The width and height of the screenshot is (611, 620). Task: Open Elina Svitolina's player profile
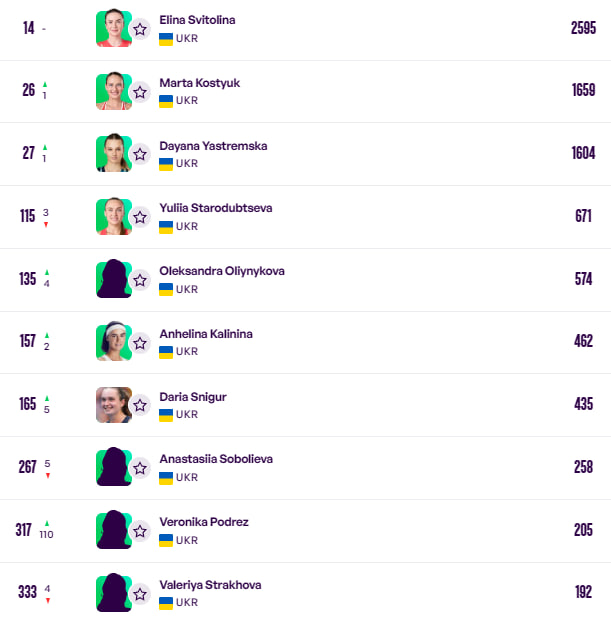(x=198, y=20)
